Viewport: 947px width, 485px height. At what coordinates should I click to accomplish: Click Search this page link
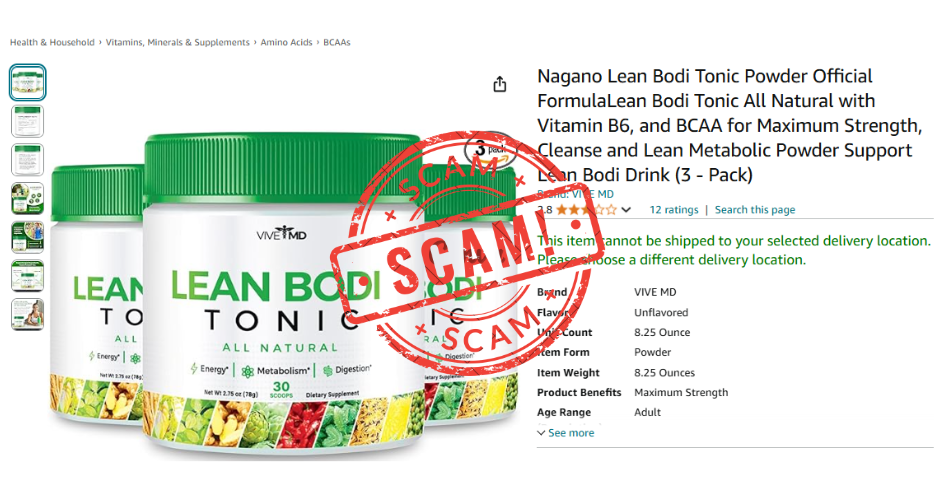(755, 210)
